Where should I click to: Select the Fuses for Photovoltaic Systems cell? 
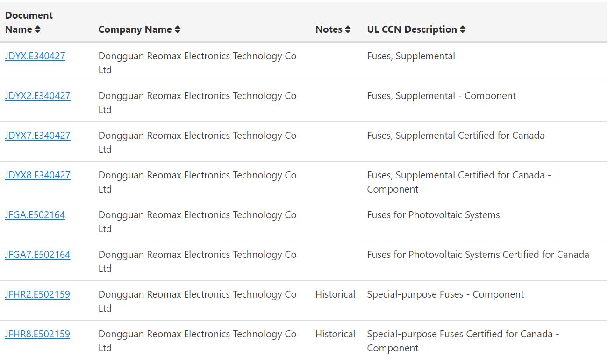tap(433, 215)
